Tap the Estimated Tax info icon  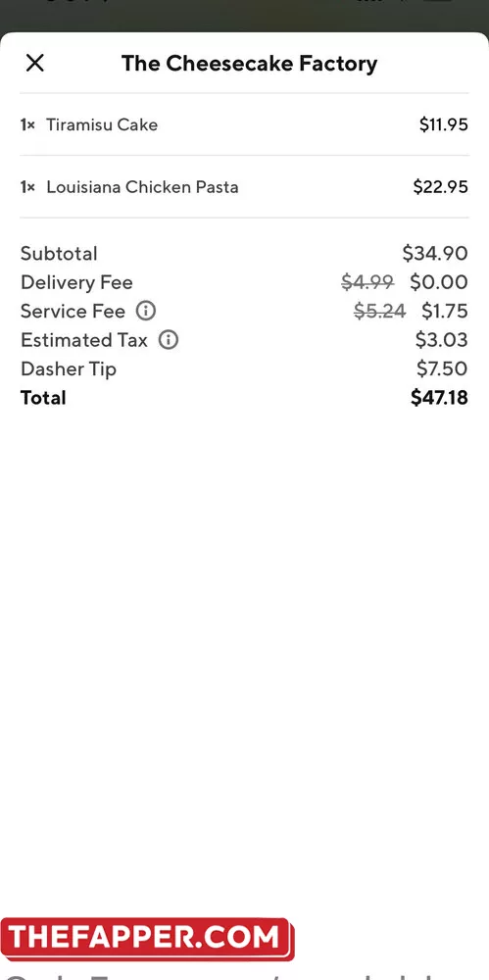click(169, 339)
